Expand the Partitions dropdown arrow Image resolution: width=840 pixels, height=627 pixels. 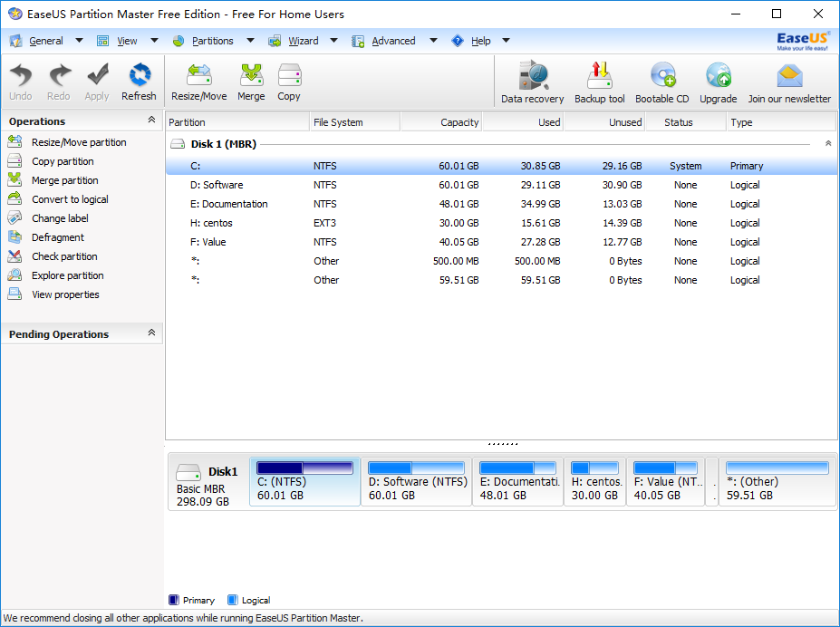[x=250, y=41]
